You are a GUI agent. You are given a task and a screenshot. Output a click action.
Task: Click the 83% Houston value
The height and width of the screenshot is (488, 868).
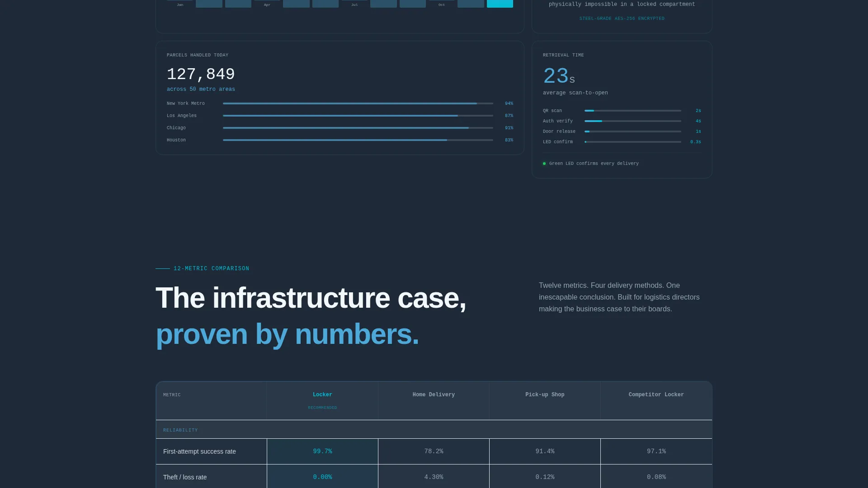[509, 140]
